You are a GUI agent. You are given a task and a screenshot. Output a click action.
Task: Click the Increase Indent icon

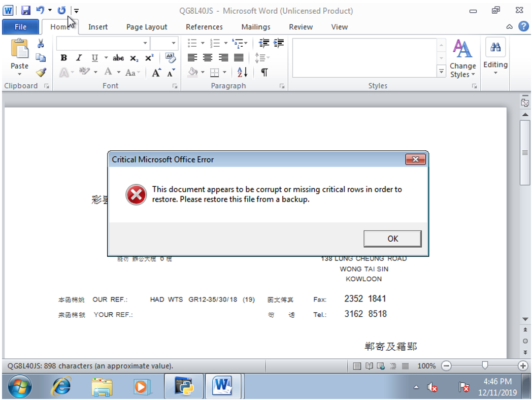(x=279, y=43)
